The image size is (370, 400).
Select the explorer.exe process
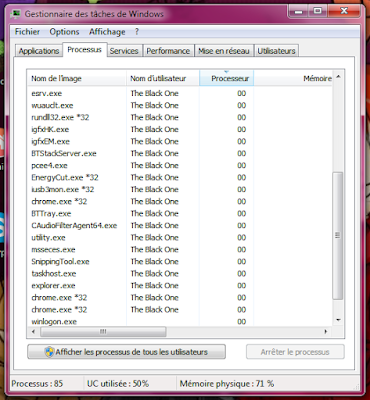[180, 285]
